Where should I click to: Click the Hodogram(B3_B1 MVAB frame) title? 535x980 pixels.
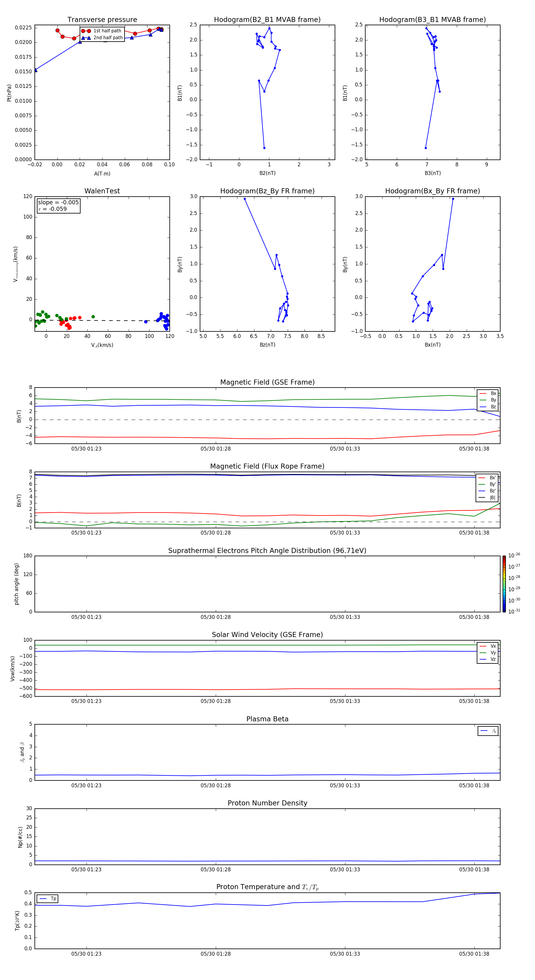pos(432,20)
